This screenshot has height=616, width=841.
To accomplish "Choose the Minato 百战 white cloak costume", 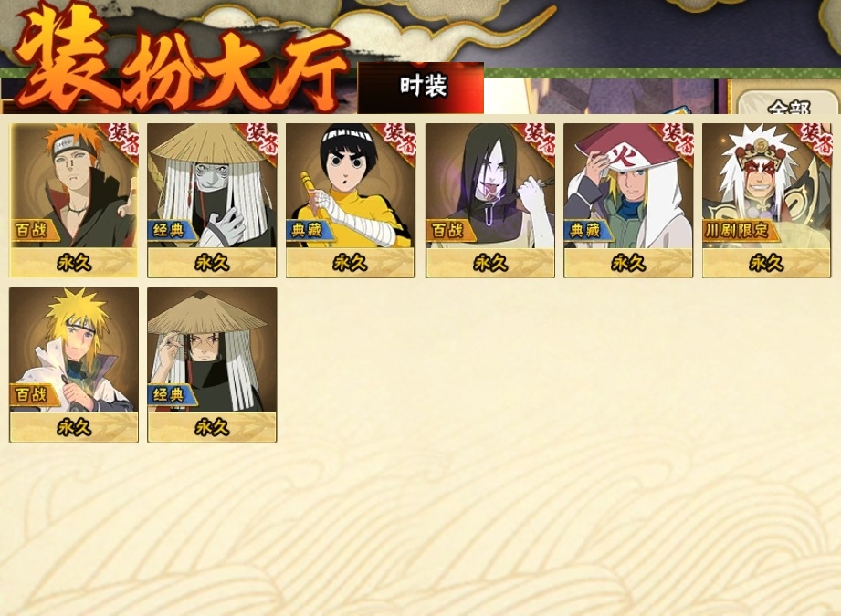I will click(74, 365).
